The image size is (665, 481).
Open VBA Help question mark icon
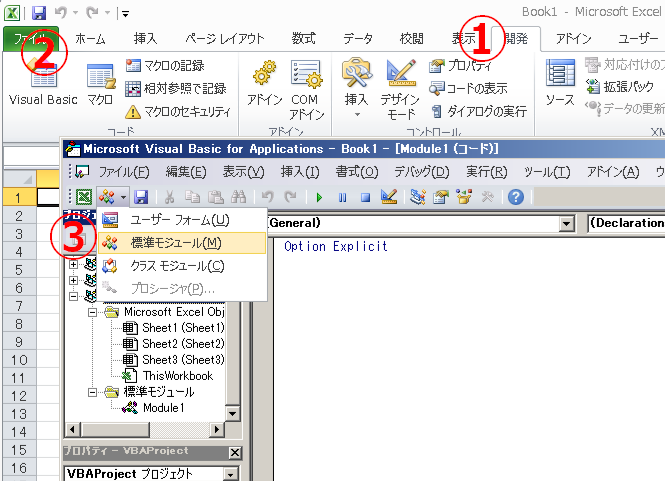pyautogui.click(x=516, y=197)
